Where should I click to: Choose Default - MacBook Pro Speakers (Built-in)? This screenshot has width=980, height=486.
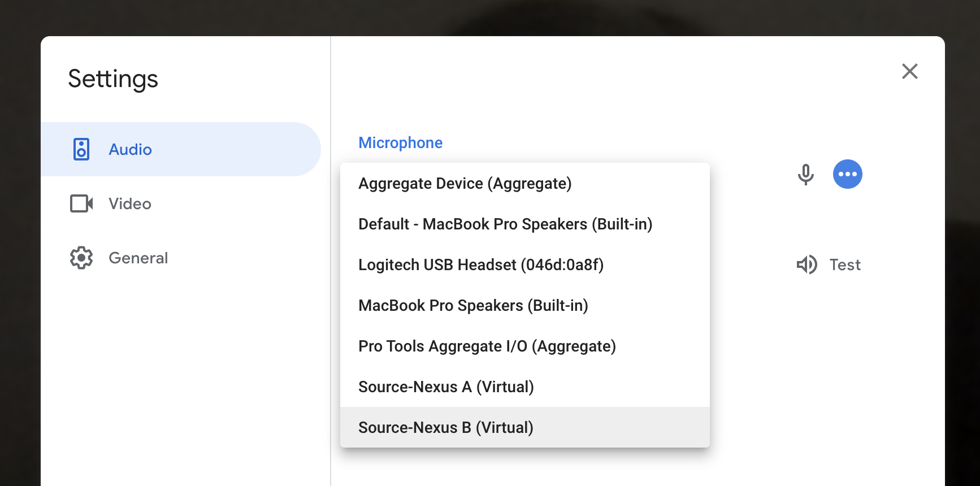(x=505, y=224)
